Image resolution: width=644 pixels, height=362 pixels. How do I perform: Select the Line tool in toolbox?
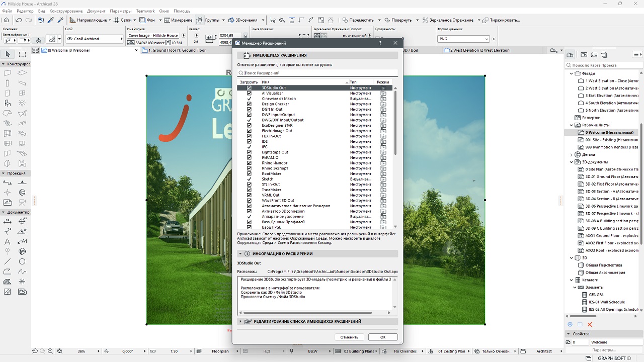[x=8, y=261]
